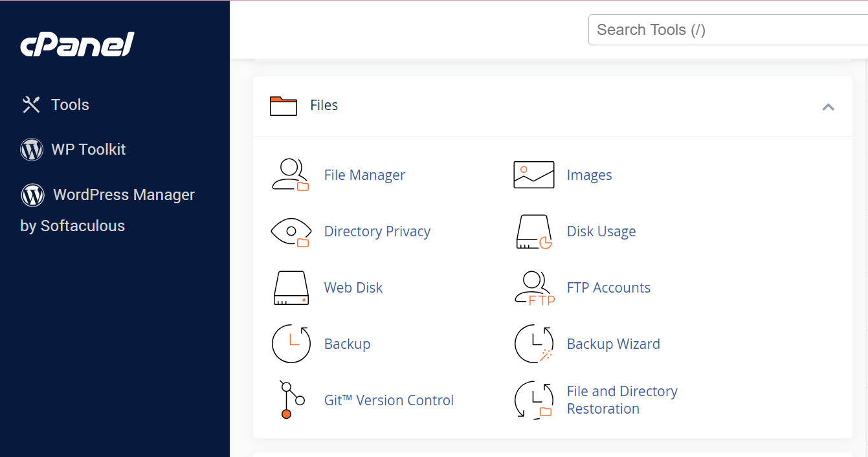868x457 pixels.
Task: Launch the Backup Wizard link
Action: coord(614,344)
